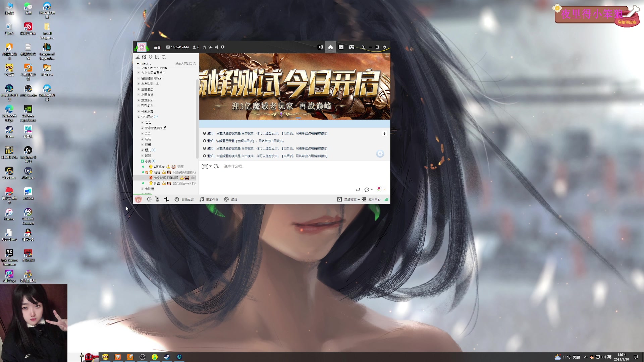Open OBS Studio desktop shortcut
The image size is (644, 362).
pyautogui.click(x=28, y=91)
